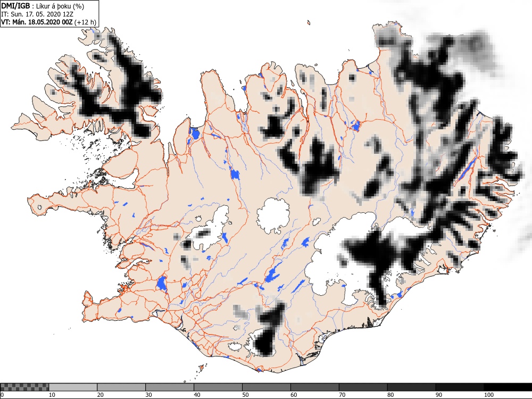Click the tiny island north of the mainland
Screen dimensions: 532x399
(x=309, y=23)
